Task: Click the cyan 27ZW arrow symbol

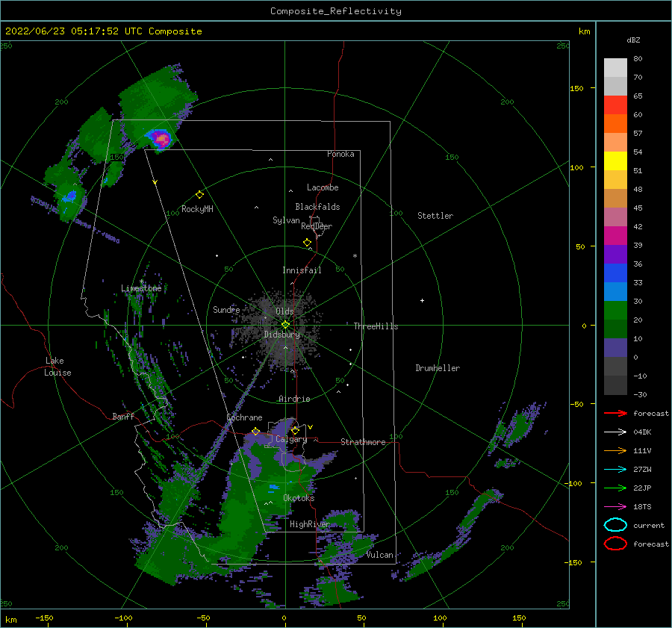Action: point(615,470)
